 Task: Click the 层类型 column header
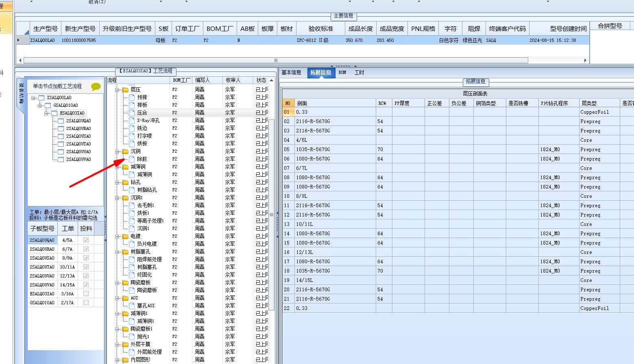[599, 103]
